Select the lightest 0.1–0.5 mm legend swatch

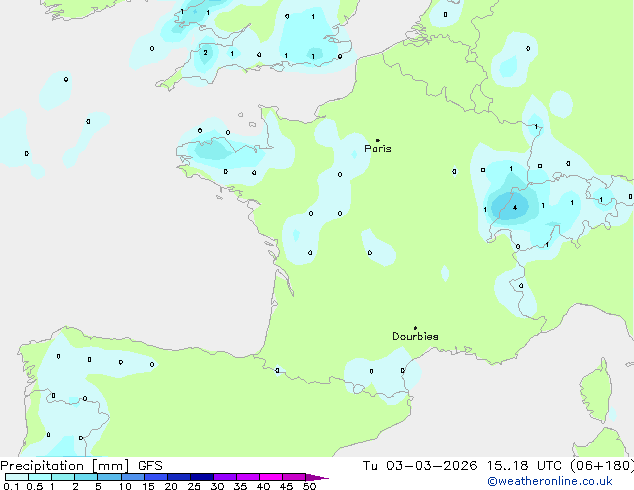[17, 477]
